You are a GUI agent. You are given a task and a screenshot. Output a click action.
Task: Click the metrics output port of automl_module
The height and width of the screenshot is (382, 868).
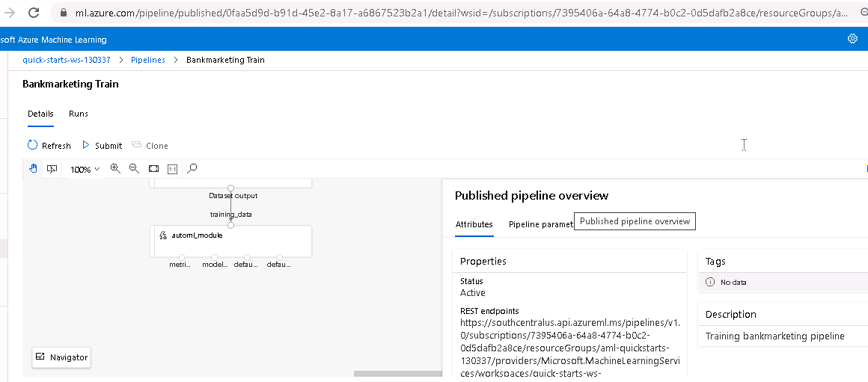[x=182, y=257]
